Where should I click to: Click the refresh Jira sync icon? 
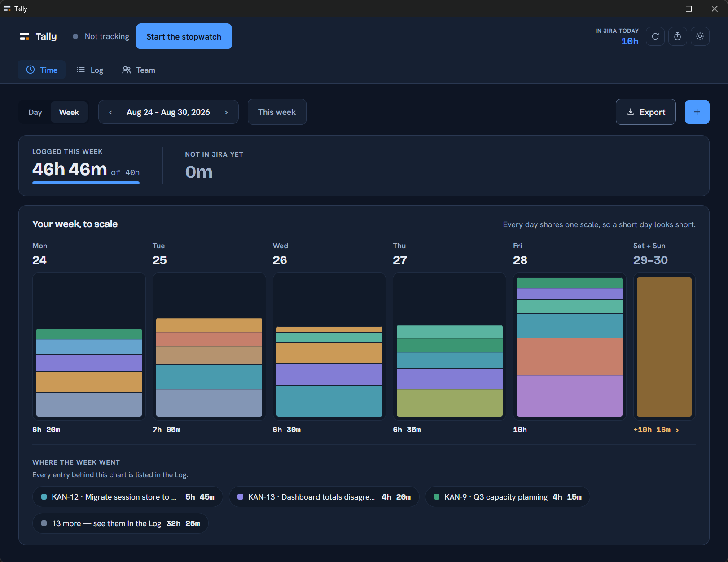click(655, 36)
